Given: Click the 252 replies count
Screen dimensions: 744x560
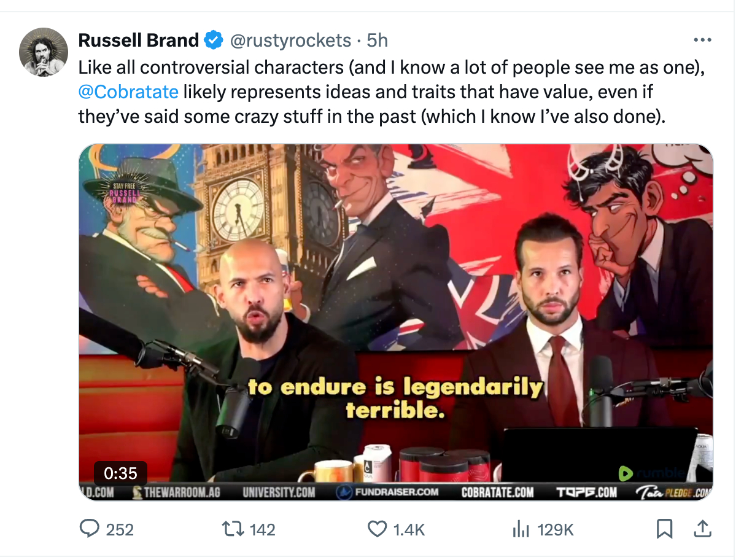Looking at the screenshot, I should tap(120, 529).
